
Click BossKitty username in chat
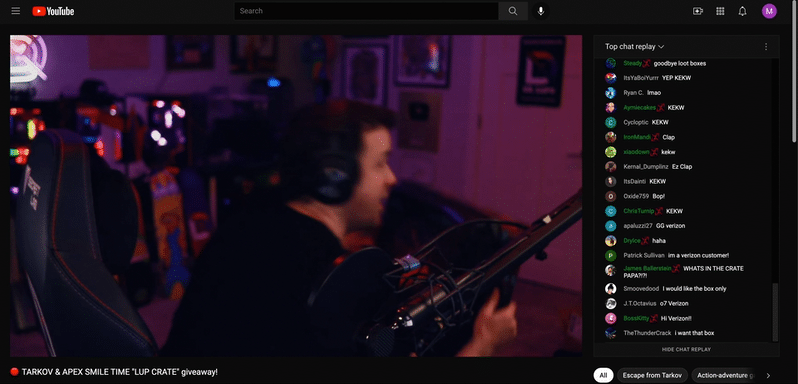pos(636,318)
